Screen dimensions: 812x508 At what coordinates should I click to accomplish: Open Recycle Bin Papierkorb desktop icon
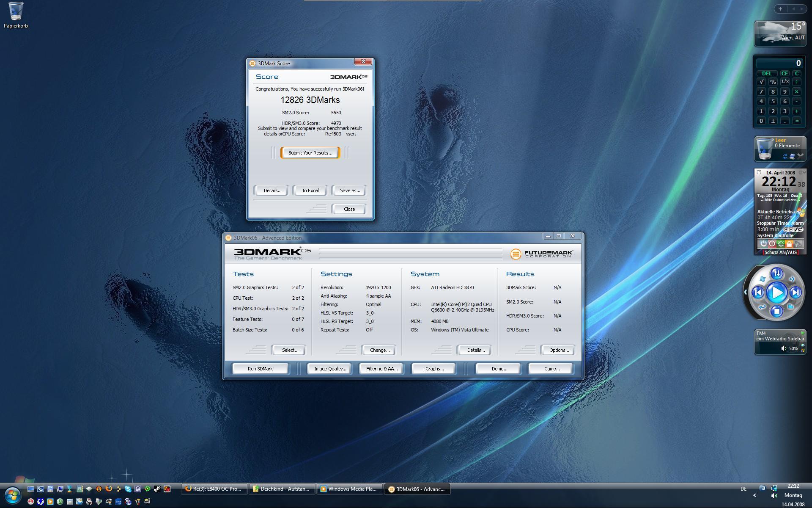16,15
